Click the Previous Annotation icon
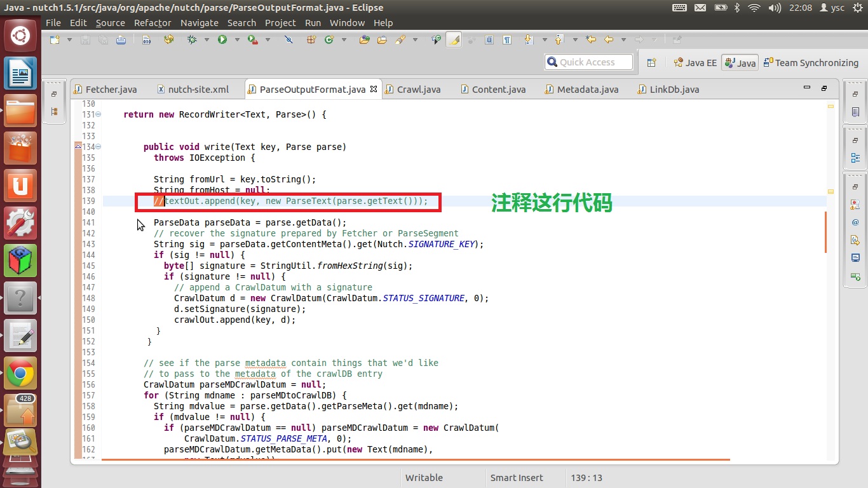This screenshot has width=868, height=488. tap(559, 39)
